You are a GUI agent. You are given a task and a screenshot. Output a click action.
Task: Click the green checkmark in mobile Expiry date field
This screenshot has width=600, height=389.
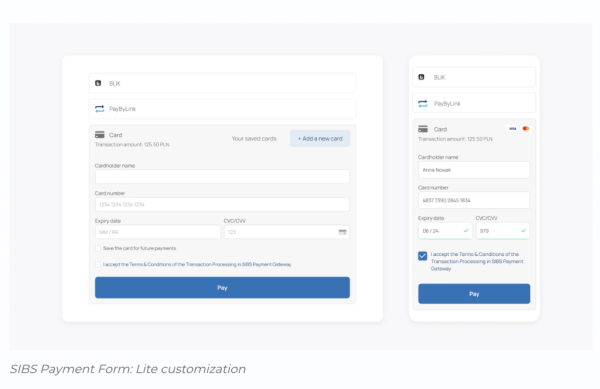(x=466, y=231)
